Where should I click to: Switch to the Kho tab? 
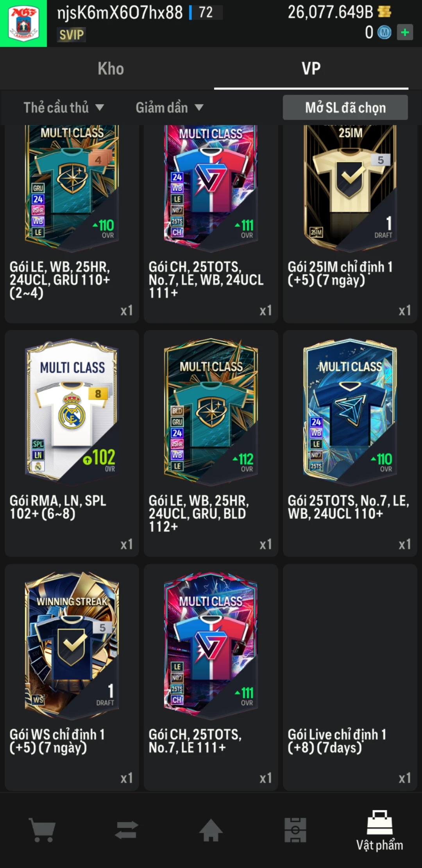point(111,69)
